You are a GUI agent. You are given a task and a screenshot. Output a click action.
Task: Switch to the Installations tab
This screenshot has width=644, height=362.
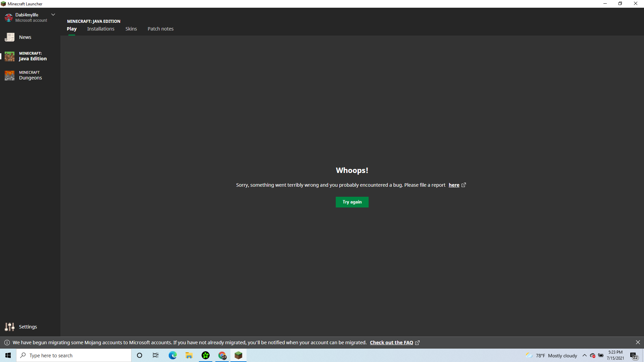101,29
